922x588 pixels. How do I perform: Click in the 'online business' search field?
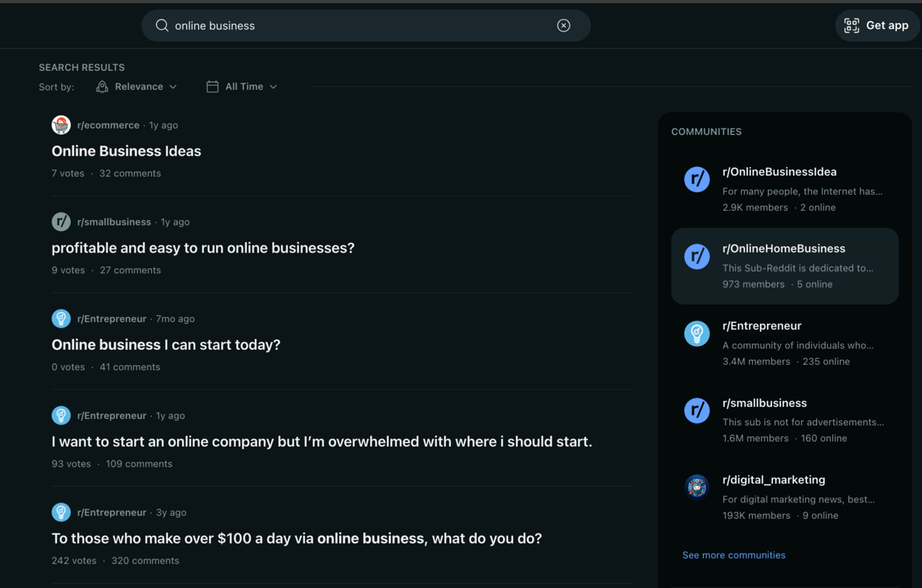(x=357, y=26)
